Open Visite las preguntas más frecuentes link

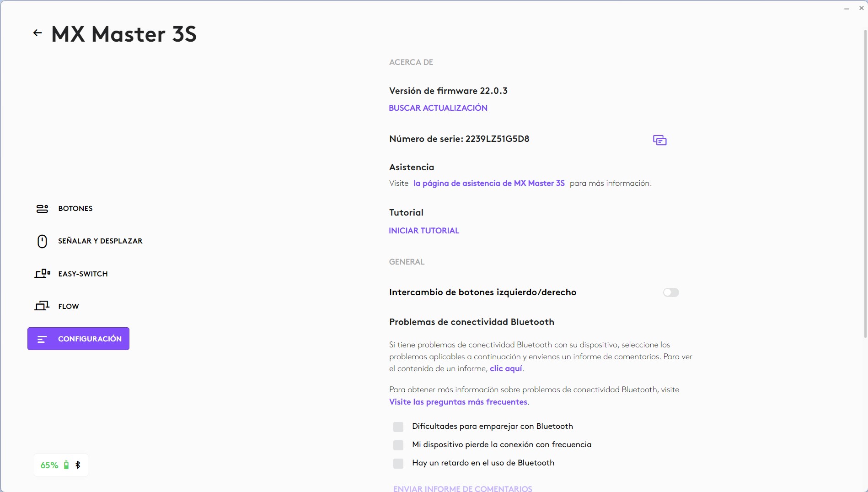[x=458, y=402]
